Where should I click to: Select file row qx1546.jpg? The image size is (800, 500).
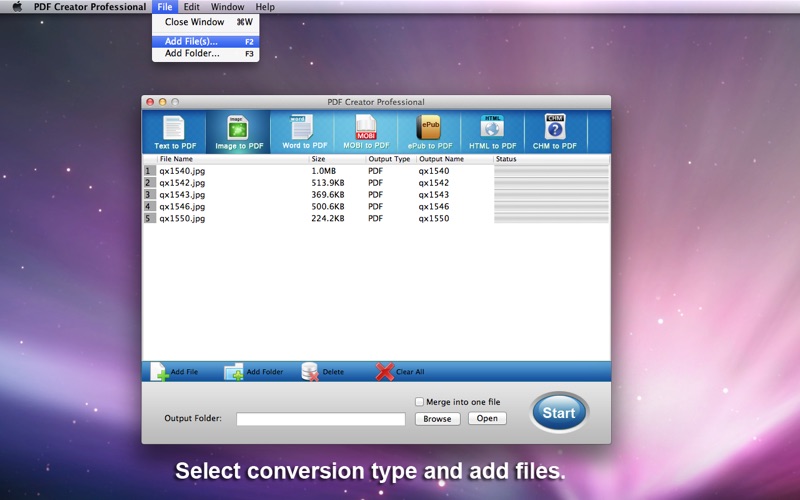click(376, 206)
